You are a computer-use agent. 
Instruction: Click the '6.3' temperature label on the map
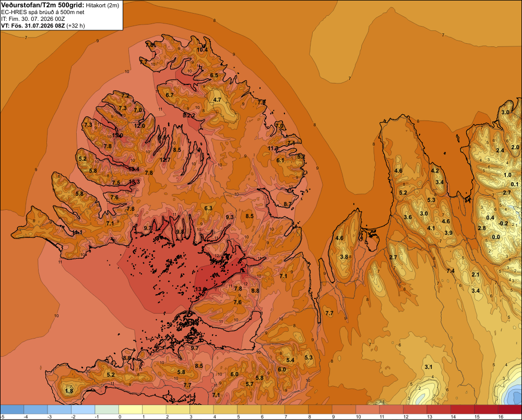(208, 208)
